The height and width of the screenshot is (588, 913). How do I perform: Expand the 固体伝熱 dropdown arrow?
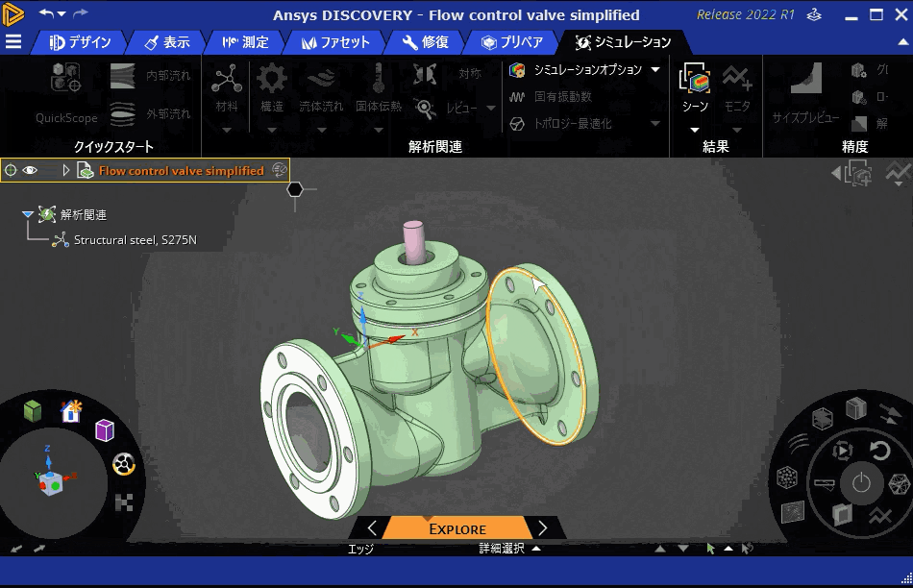click(x=379, y=130)
